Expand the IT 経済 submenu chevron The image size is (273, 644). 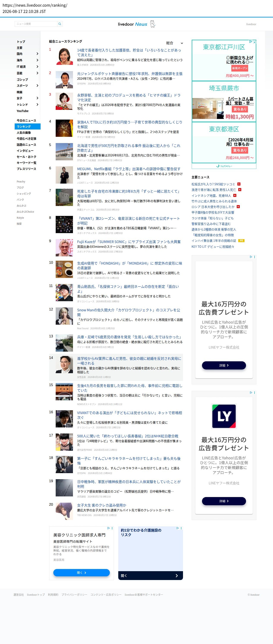[x=37, y=67]
